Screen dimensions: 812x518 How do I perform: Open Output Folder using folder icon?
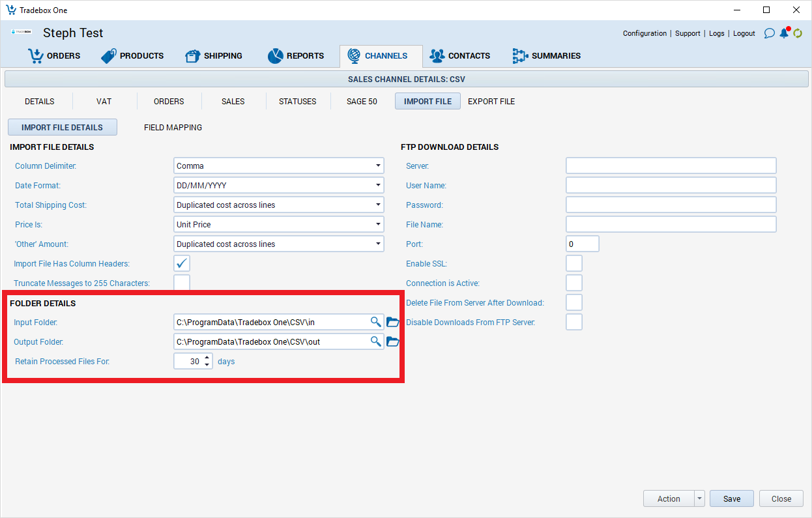[x=392, y=341]
